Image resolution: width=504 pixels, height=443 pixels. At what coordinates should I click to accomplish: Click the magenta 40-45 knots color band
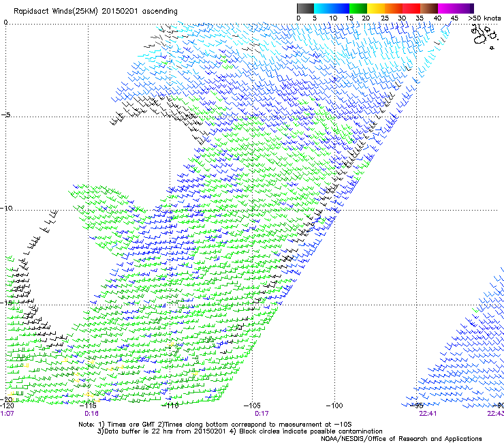coord(447,8)
